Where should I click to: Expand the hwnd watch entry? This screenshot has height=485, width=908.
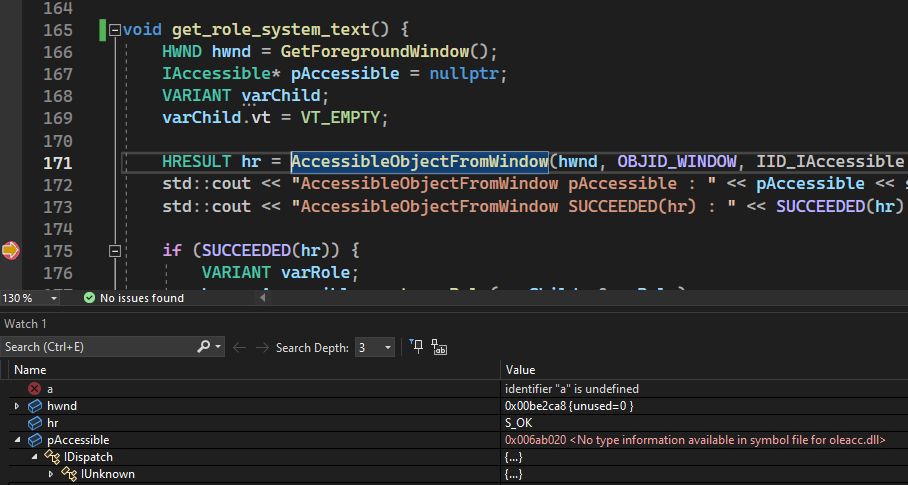pos(17,406)
